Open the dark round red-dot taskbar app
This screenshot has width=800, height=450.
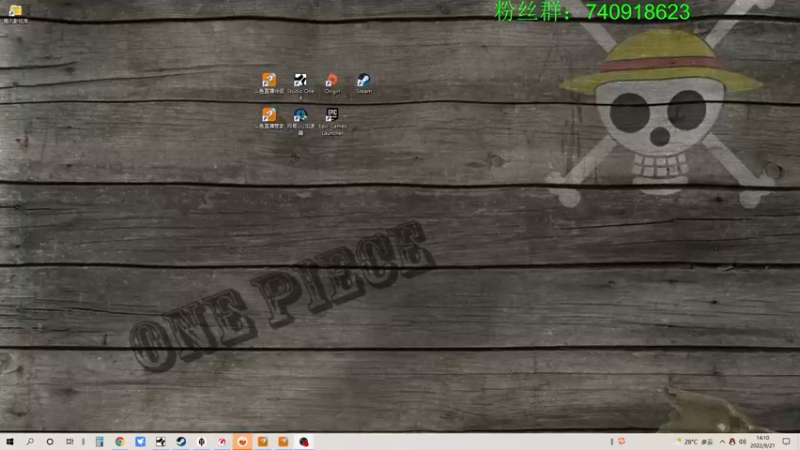point(304,441)
